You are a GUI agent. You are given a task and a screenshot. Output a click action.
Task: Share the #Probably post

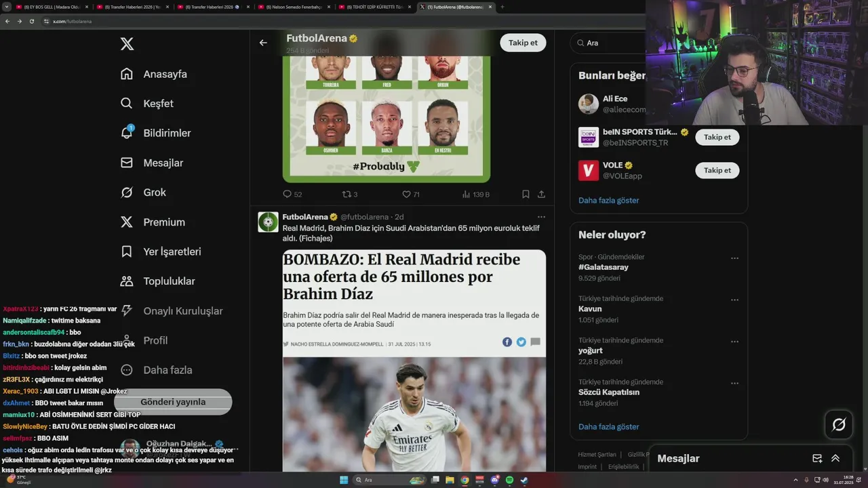pyautogui.click(x=541, y=194)
